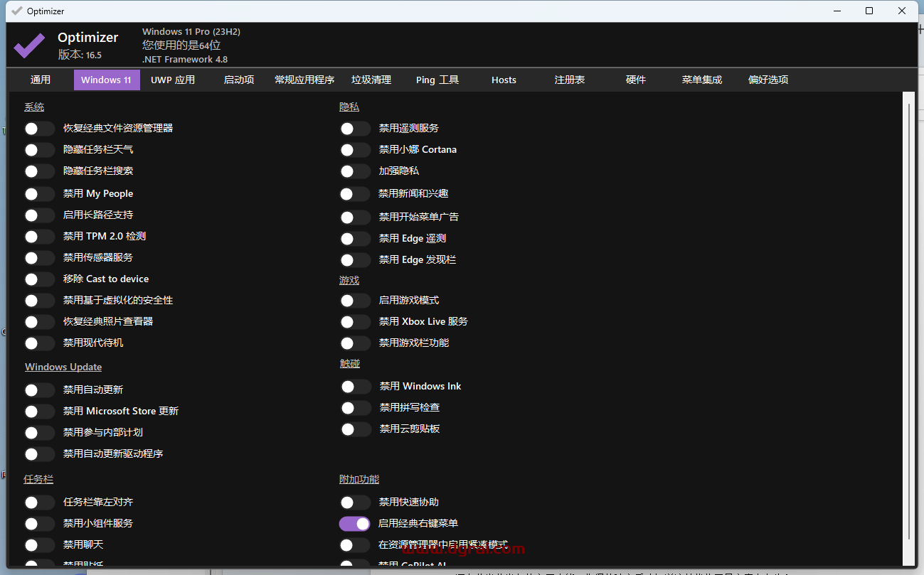Click the 游戏 section heading

(349, 280)
